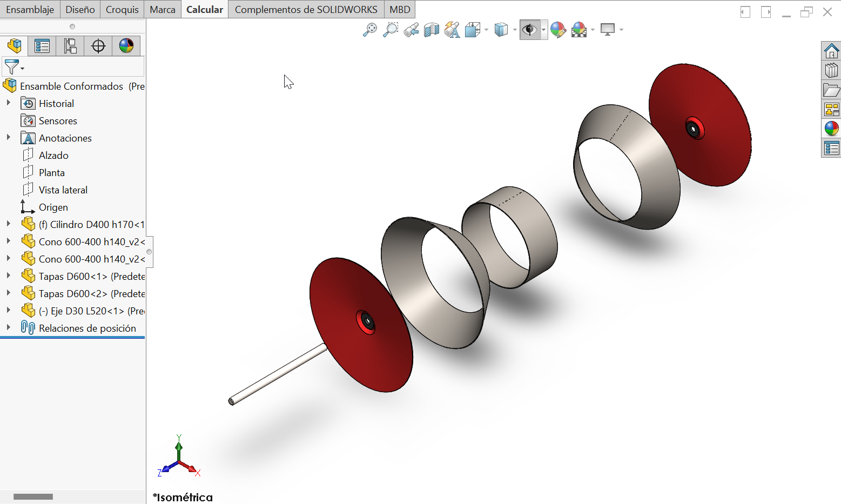Click the Apply Scene icon
The width and height of the screenshot is (841, 504).
click(579, 30)
